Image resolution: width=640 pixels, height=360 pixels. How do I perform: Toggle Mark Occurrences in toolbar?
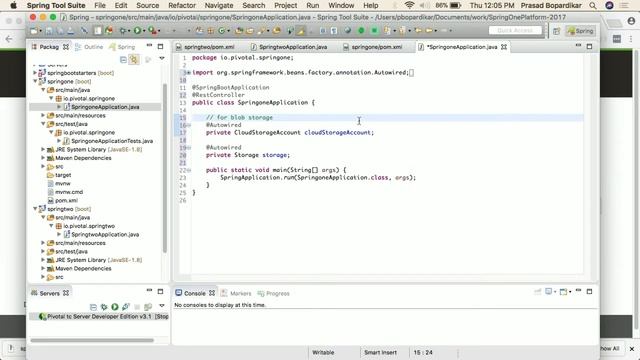301,31
